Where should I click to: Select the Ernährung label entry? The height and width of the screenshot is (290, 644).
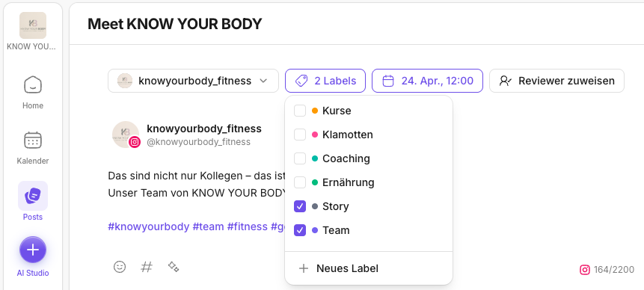[x=369, y=182]
